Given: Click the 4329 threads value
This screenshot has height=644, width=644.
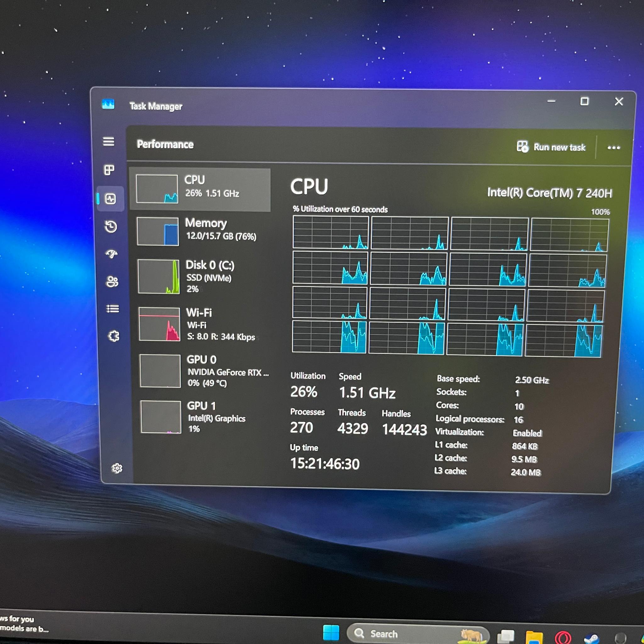Looking at the screenshot, I should pos(353,429).
